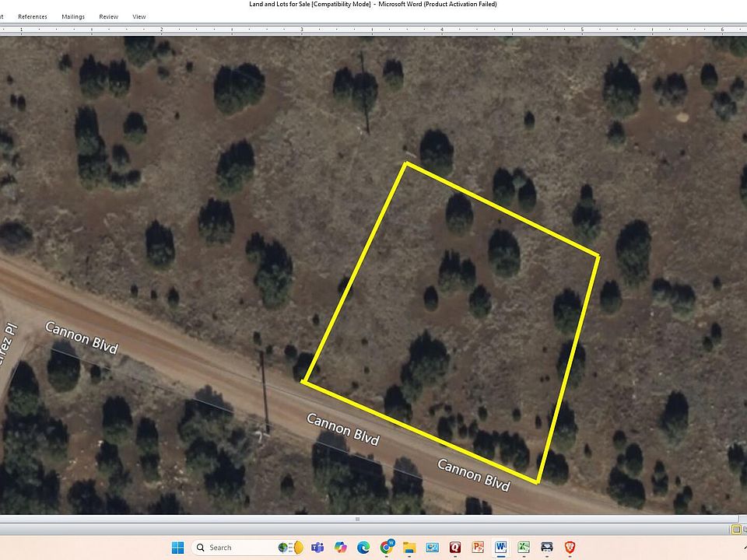
Task: Click the horizontal ruler above the document
Action: pyautogui.click(x=373, y=30)
